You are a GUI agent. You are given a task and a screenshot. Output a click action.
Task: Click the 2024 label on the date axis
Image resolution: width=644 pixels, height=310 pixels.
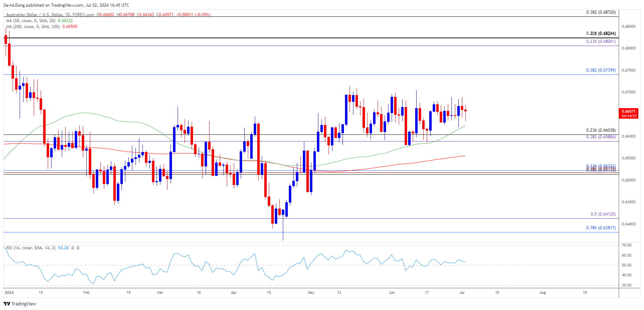point(9,292)
